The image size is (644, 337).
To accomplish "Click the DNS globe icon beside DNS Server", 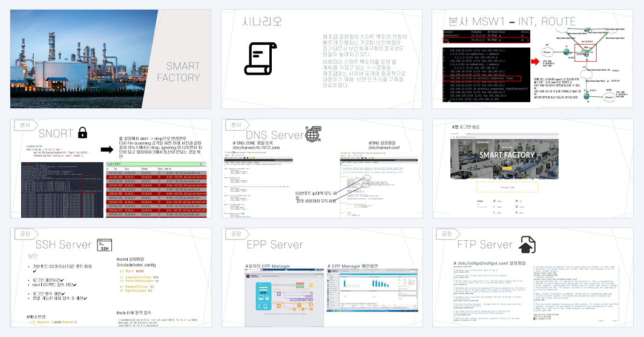I will tap(314, 134).
